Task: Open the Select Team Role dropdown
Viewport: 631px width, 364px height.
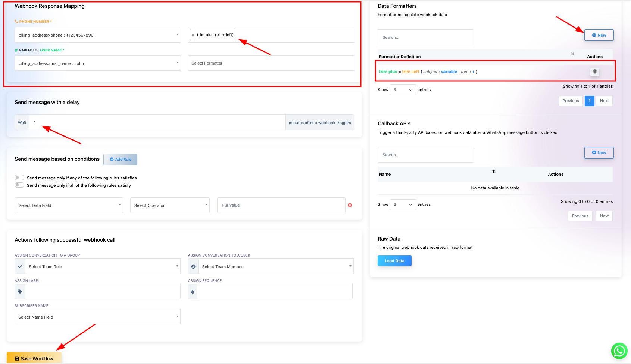Action: click(102, 267)
